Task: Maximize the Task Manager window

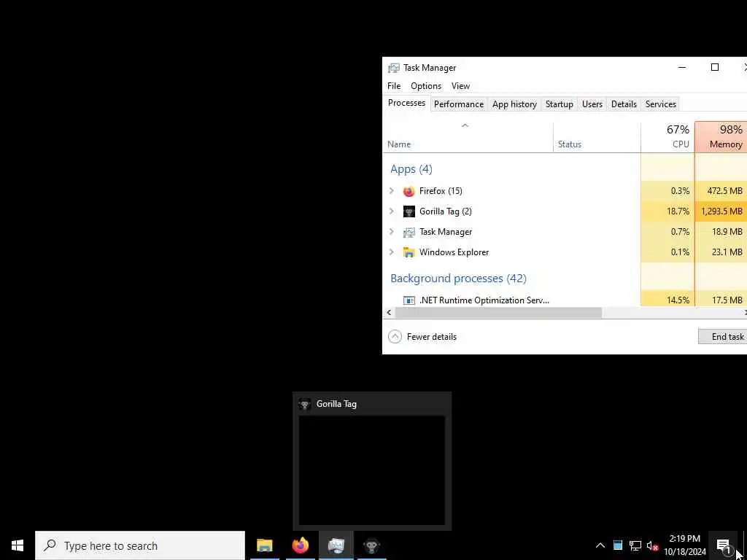Action: [x=715, y=68]
